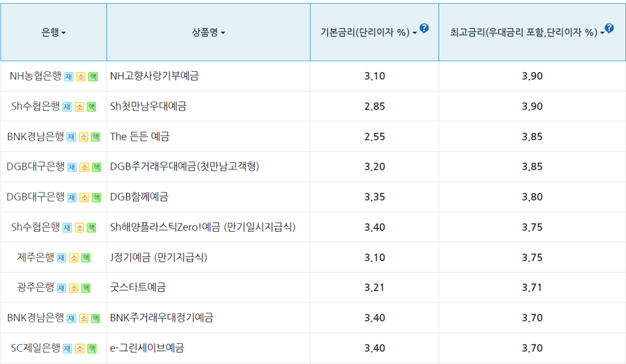This screenshot has height=364, width=626.
Task: Select max rate 3.80 cell
Action: click(x=532, y=197)
